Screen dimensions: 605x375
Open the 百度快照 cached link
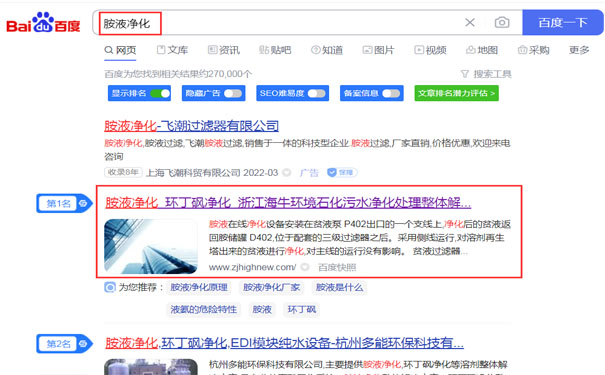tap(337, 267)
